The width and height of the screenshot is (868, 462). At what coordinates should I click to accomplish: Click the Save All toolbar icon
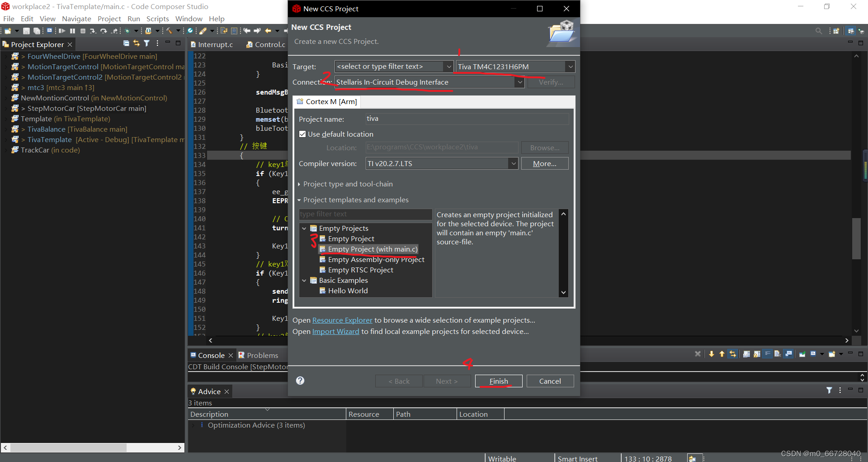tap(37, 31)
